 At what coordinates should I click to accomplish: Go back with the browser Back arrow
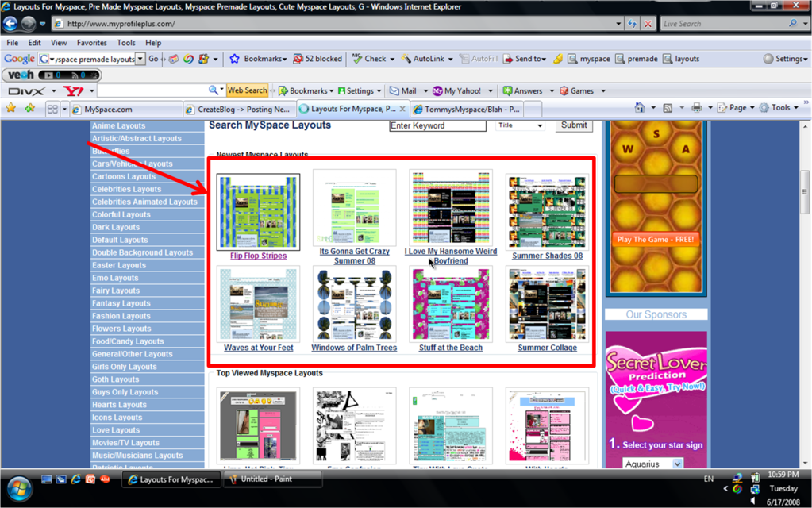click(10, 23)
